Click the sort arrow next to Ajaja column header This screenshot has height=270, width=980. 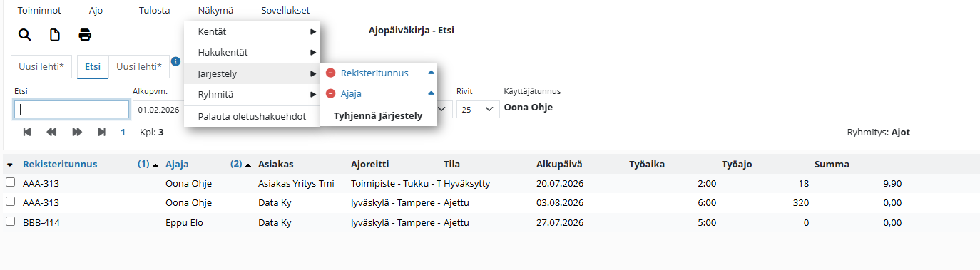point(247,165)
